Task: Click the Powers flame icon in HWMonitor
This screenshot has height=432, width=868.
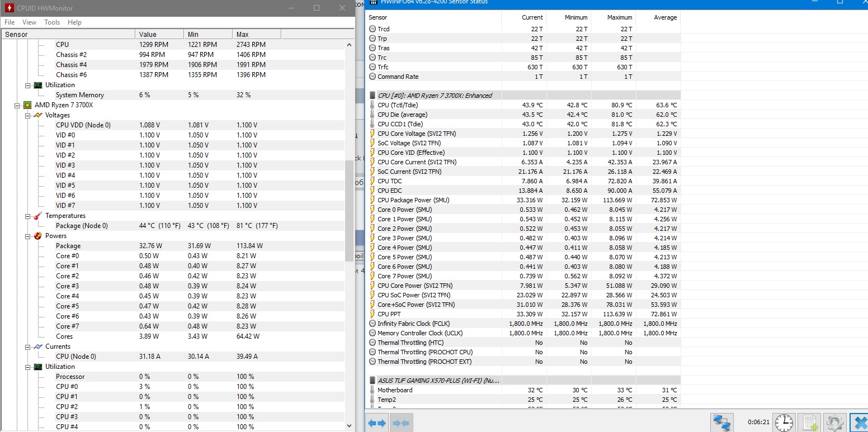Action: [37, 236]
